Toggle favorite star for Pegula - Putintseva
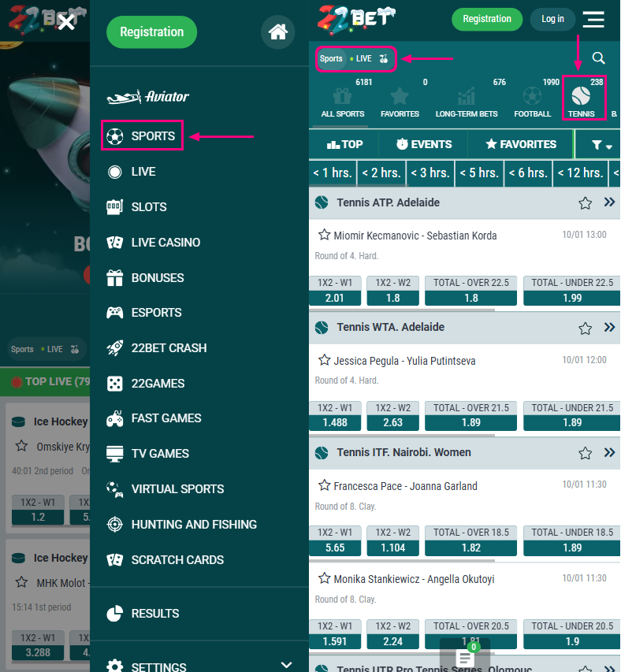The width and height of the screenshot is (621, 672). coord(324,360)
